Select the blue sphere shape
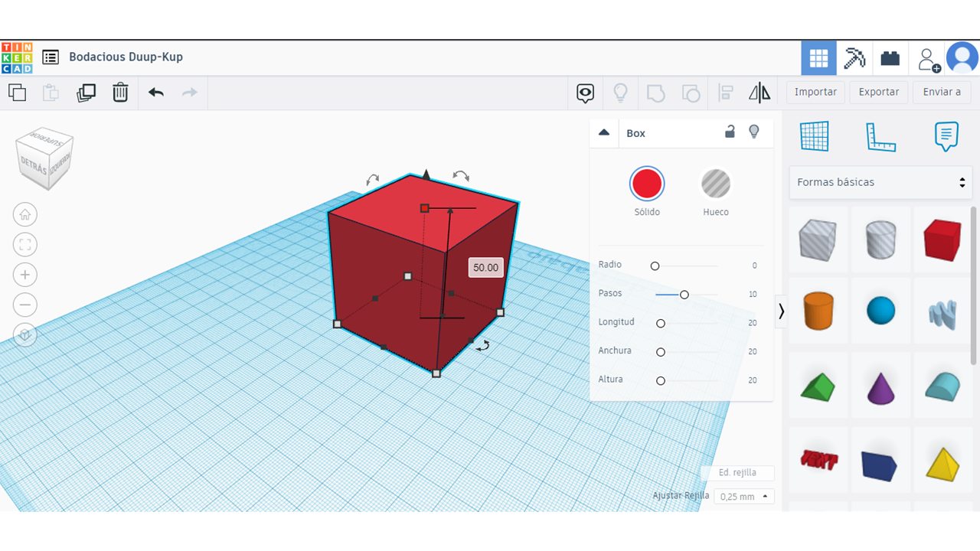This screenshot has height=551, width=980. point(880,311)
